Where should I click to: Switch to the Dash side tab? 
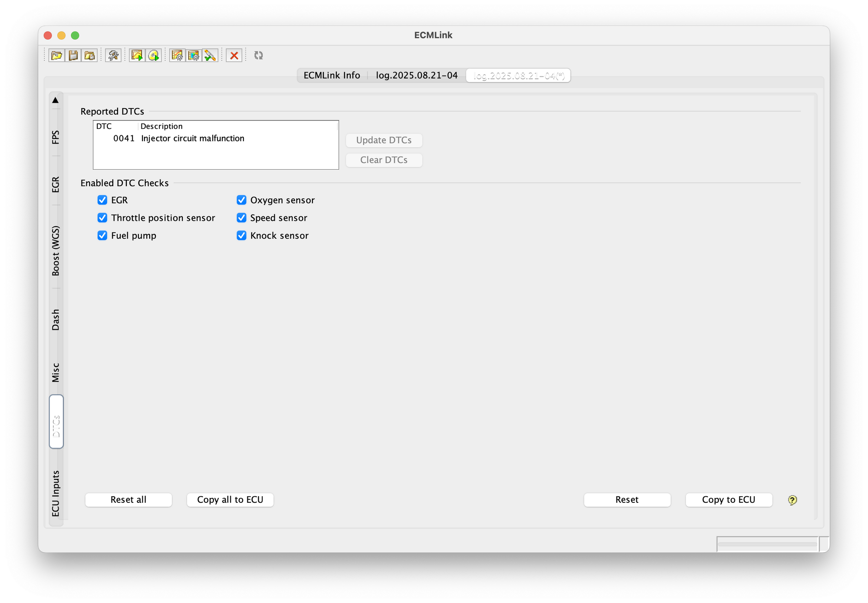(x=56, y=320)
